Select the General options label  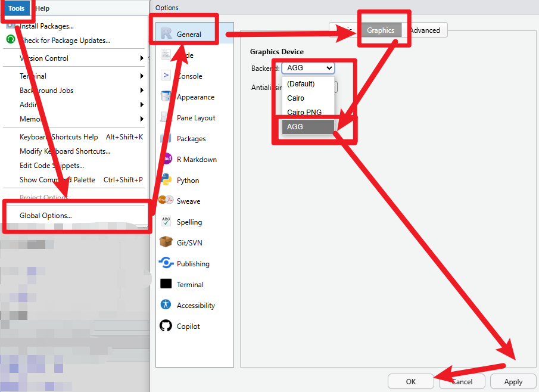tap(189, 35)
